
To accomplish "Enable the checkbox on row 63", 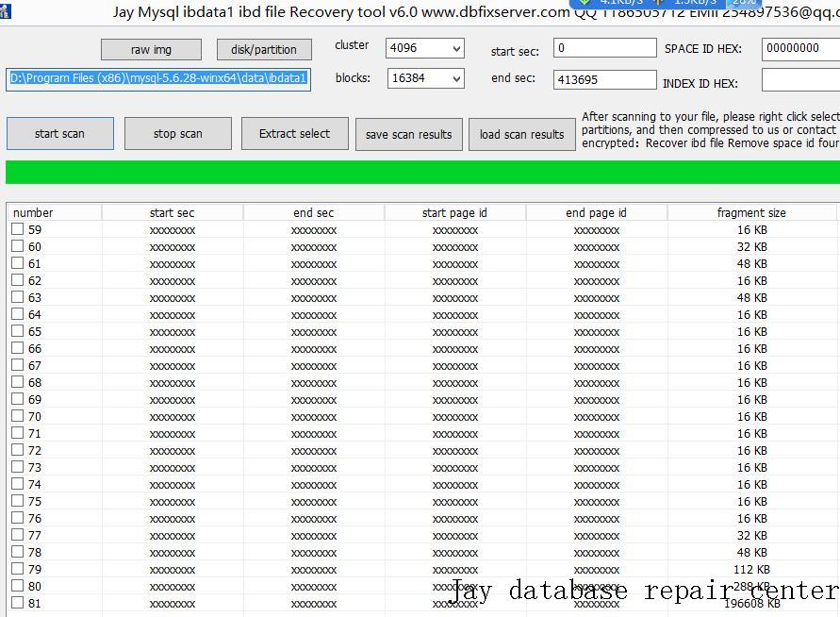I will (18, 297).
